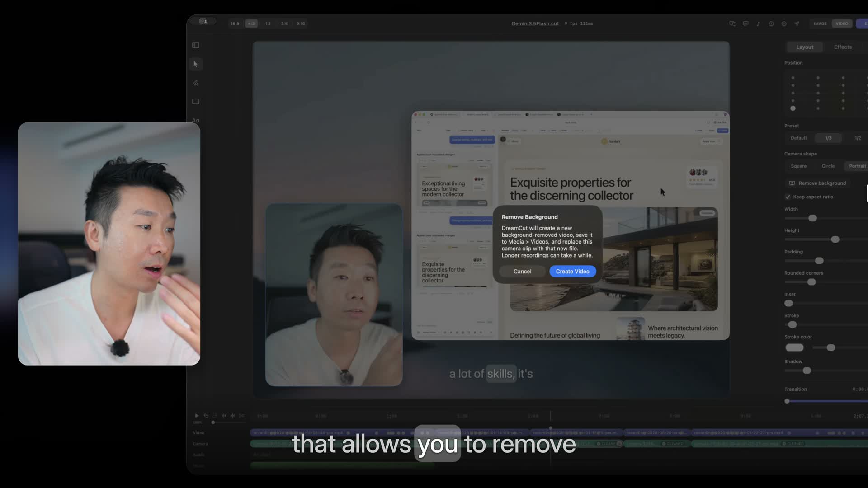Viewport: 868px width, 488px height.
Task: Click the camera layout icon at top-left
Action: click(203, 21)
